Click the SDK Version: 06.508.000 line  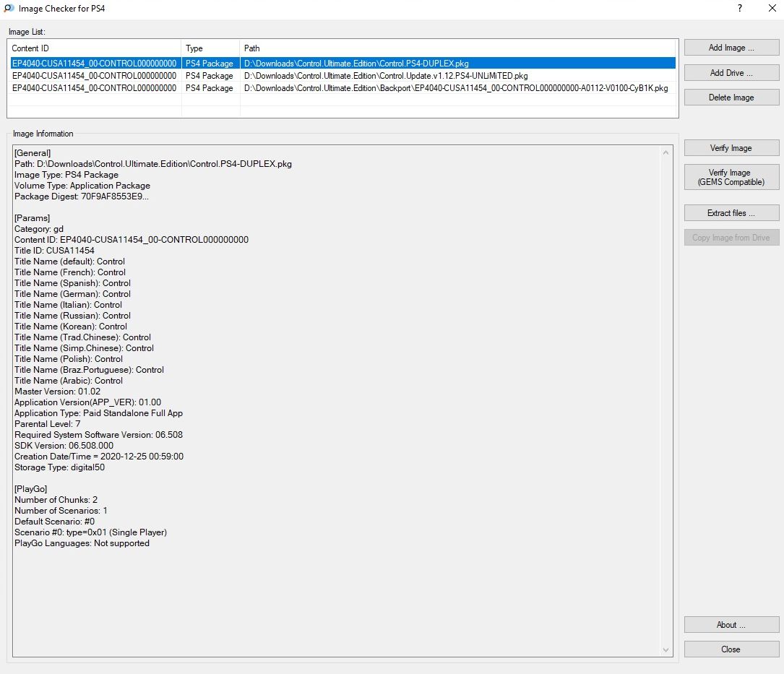(64, 446)
